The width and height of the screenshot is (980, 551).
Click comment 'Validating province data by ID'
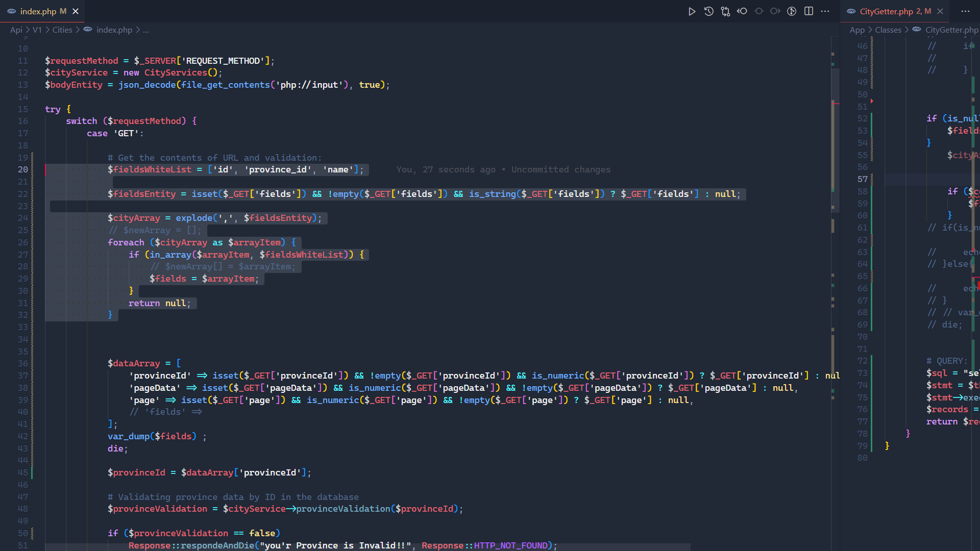[233, 497]
